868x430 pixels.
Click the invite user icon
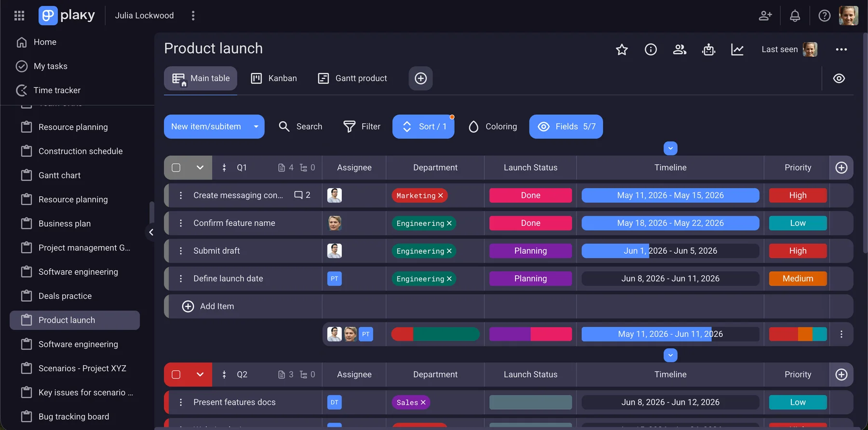(x=765, y=15)
